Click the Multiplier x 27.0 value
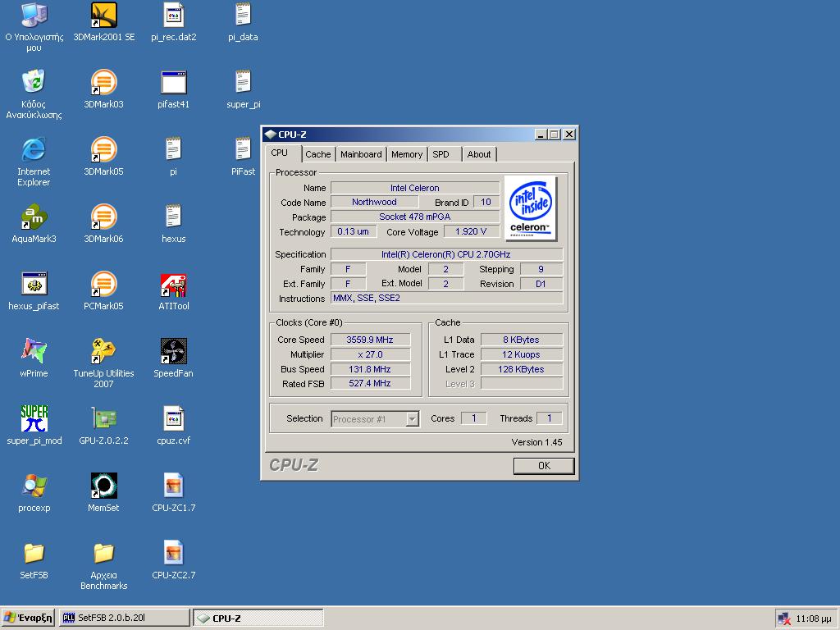This screenshot has width=840, height=630. [x=370, y=354]
